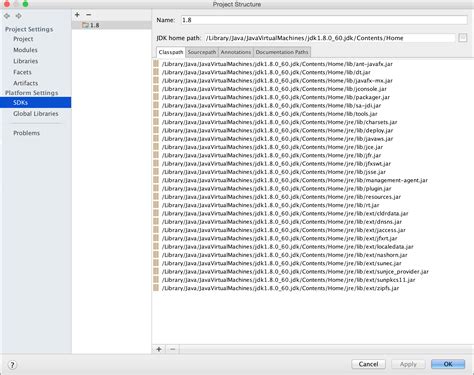Select the jfxswt.jar classpath entry
474x375 pixels.
coord(276,164)
